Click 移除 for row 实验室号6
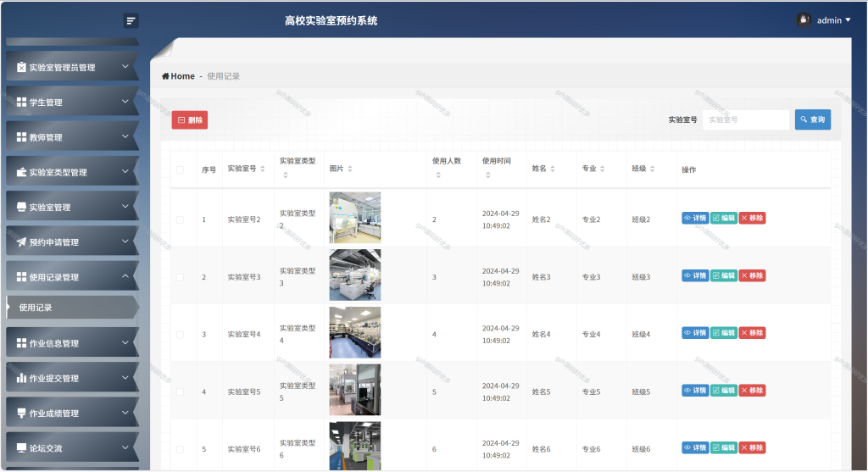868x472 pixels. (753, 447)
